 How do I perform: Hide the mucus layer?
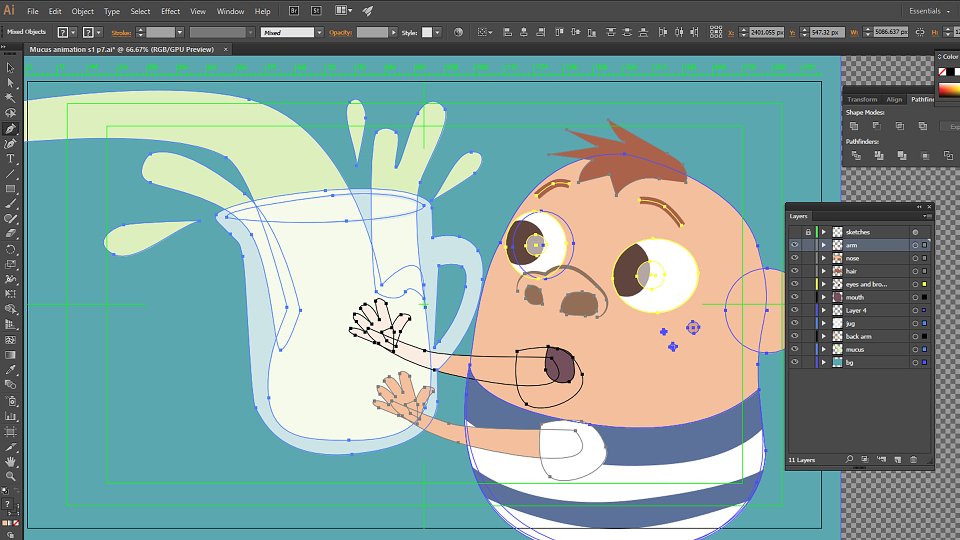click(795, 350)
